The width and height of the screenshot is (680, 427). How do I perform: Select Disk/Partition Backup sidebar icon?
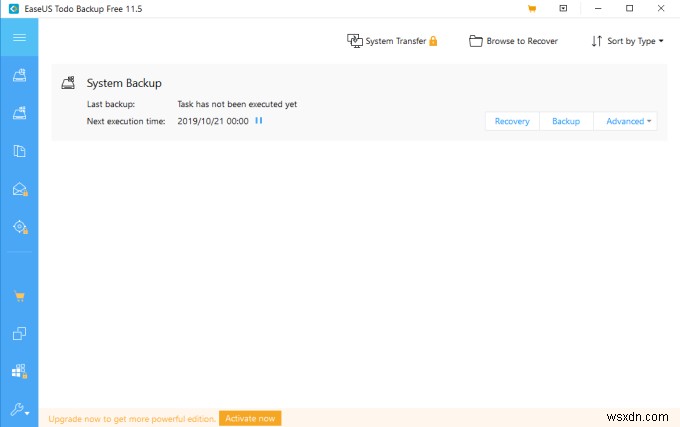(x=19, y=75)
